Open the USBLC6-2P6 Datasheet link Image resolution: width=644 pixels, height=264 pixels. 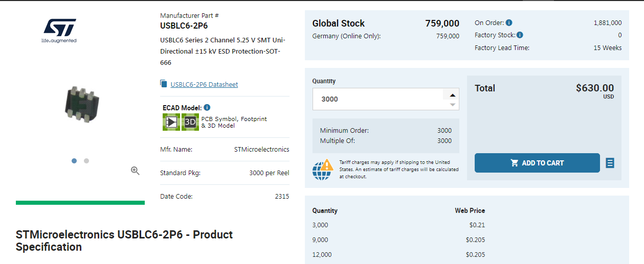(x=204, y=85)
